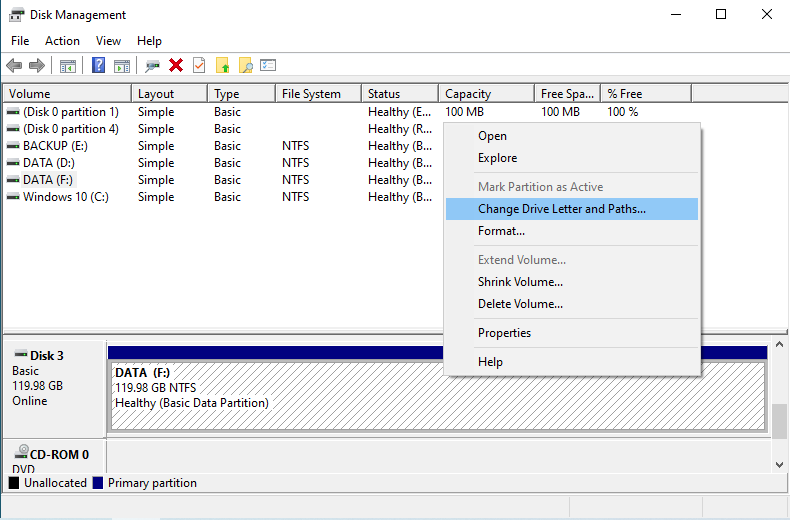Viewport: 790px width, 520px height.
Task: Sort by the Volume column header
Action: pos(68,94)
